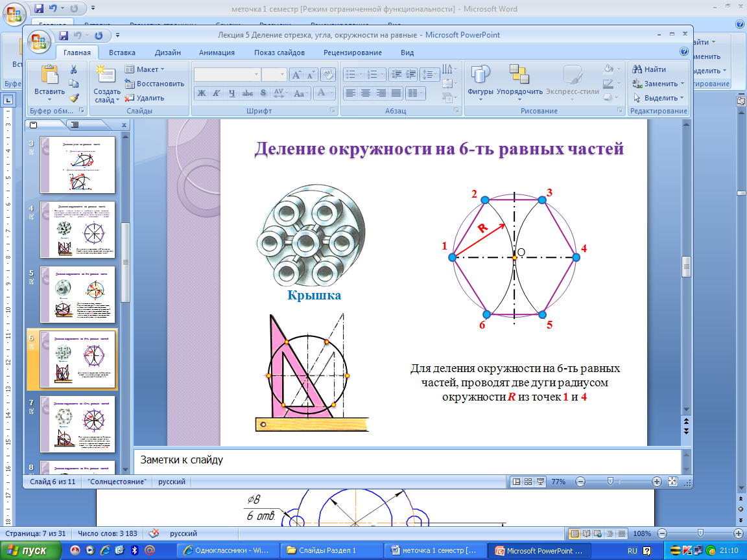Switch to the Анимация tab
This screenshot has width=747, height=560.
pyautogui.click(x=217, y=52)
